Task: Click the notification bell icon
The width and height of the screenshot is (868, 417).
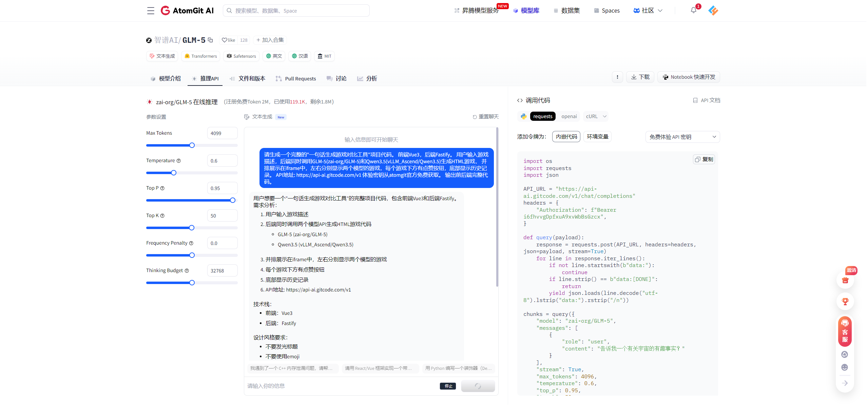Action: point(693,10)
